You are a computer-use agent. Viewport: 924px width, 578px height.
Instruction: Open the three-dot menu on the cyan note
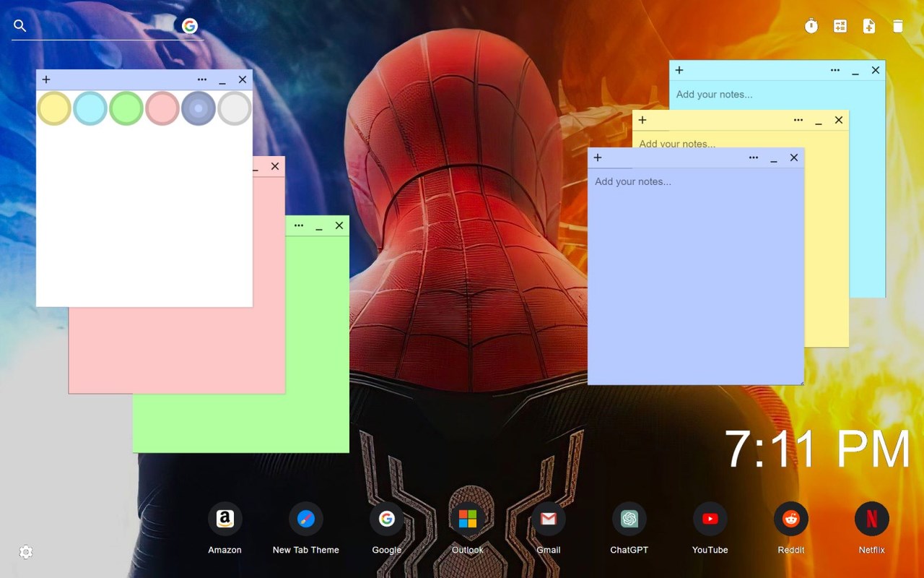pyautogui.click(x=835, y=70)
